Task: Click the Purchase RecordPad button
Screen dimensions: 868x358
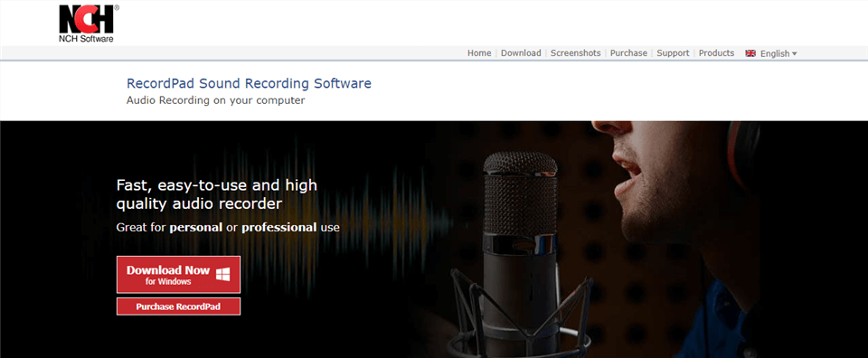Action: [178, 306]
